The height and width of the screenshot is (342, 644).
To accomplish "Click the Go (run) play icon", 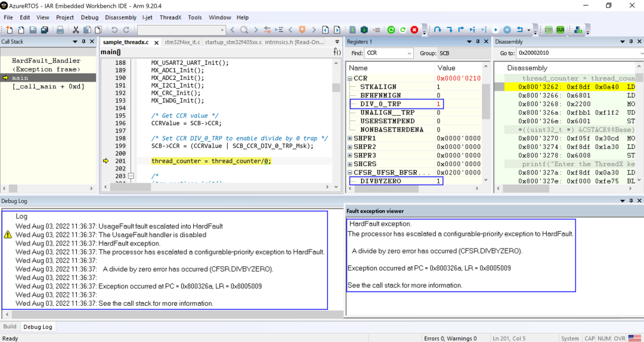I will pyautogui.click(x=496, y=30).
